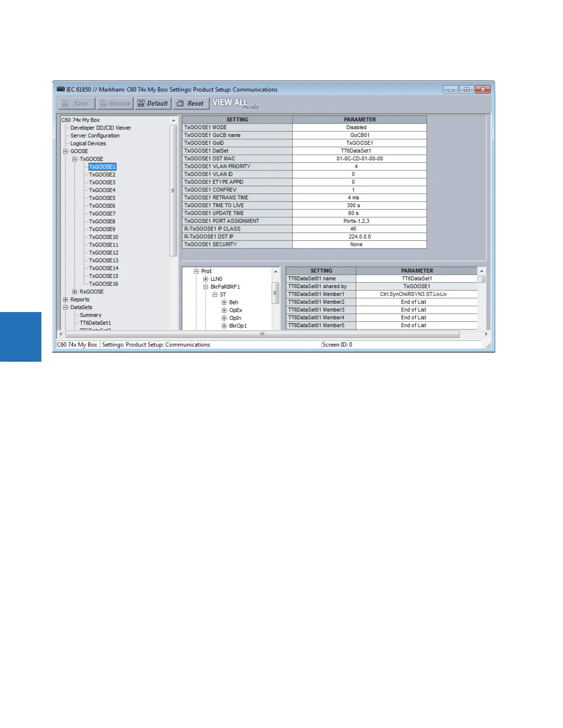Screen dimensions: 563x728
Task: Collapse the TxGOOSE tree node
Action: [x=75, y=159]
